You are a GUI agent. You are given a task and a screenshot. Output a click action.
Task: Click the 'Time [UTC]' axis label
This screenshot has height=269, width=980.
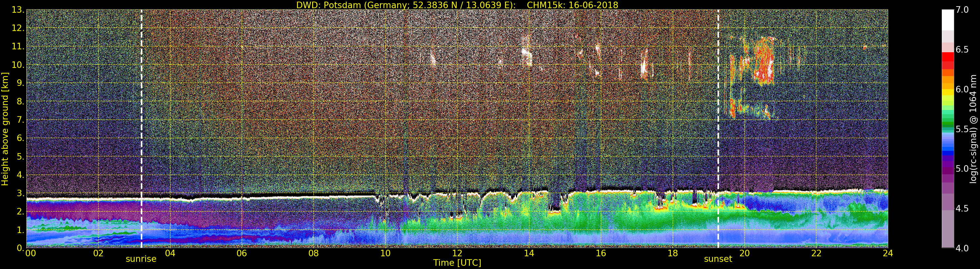tap(457, 262)
